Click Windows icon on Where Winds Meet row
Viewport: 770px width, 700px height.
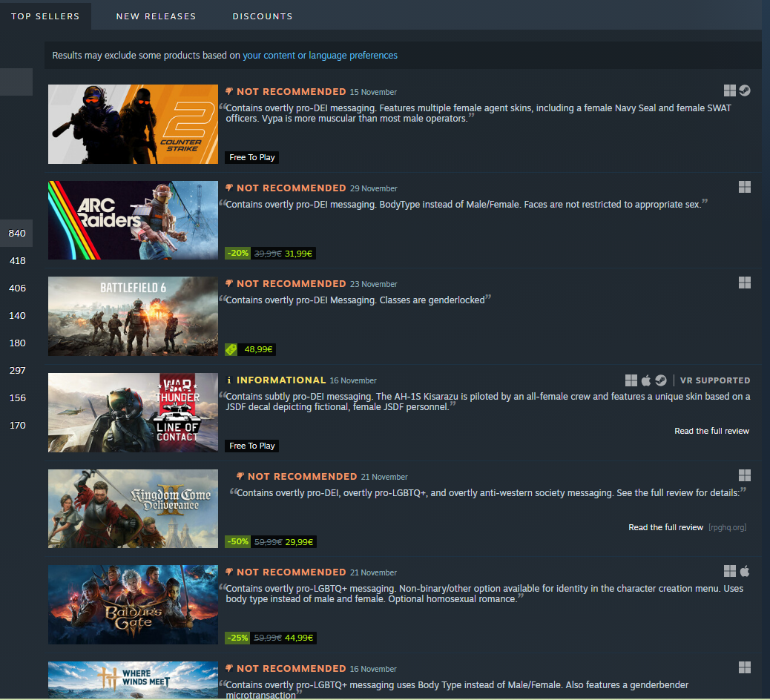point(745,667)
